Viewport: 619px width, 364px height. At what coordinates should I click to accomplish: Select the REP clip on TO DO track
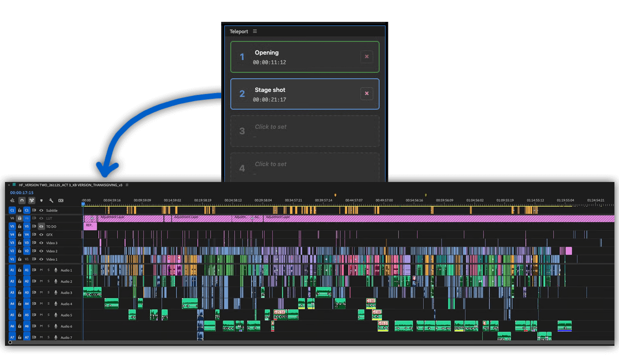(90, 226)
